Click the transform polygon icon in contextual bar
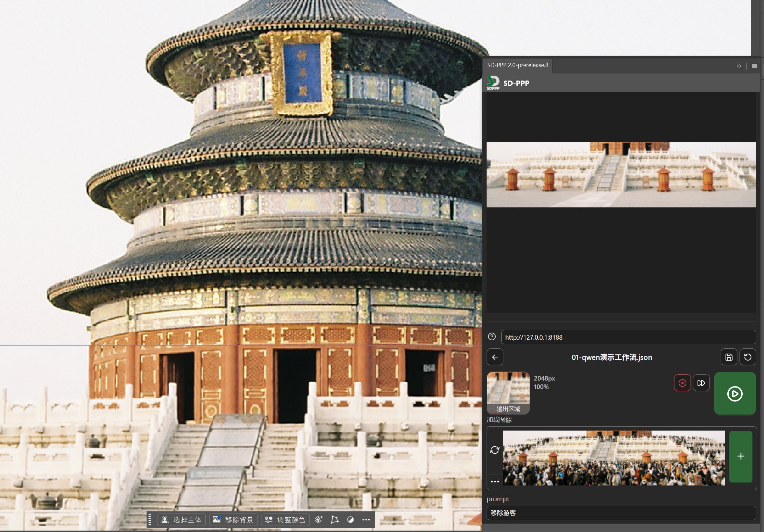764x532 pixels. tap(334, 520)
